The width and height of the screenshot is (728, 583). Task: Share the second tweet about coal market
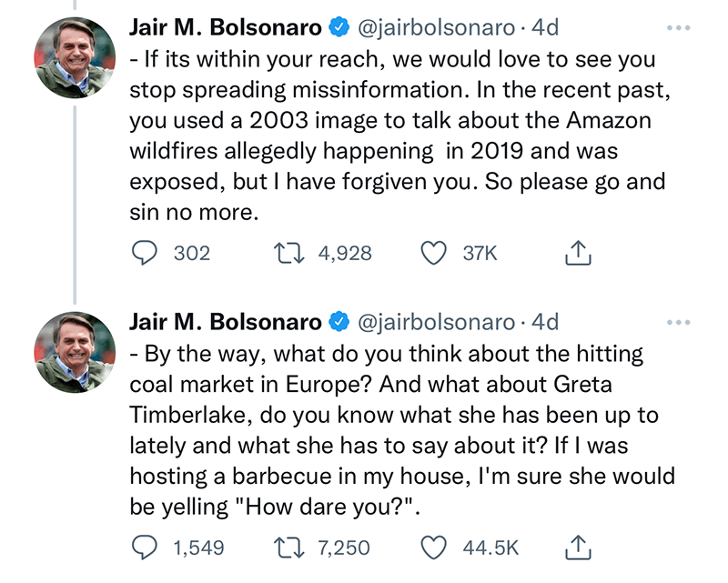tap(578, 548)
